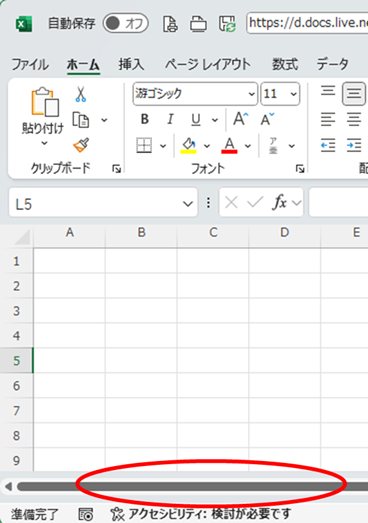This screenshot has height=523, width=368.
Task: Select column D header
Action: (285, 232)
